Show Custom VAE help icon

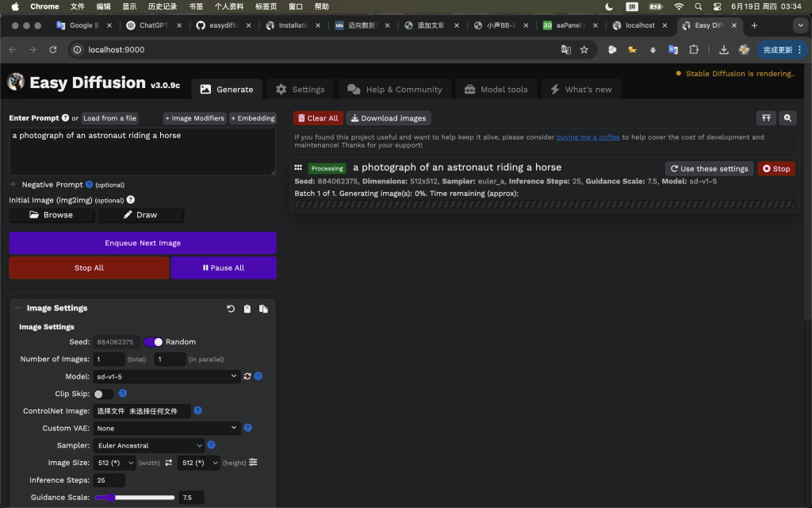[x=247, y=428]
